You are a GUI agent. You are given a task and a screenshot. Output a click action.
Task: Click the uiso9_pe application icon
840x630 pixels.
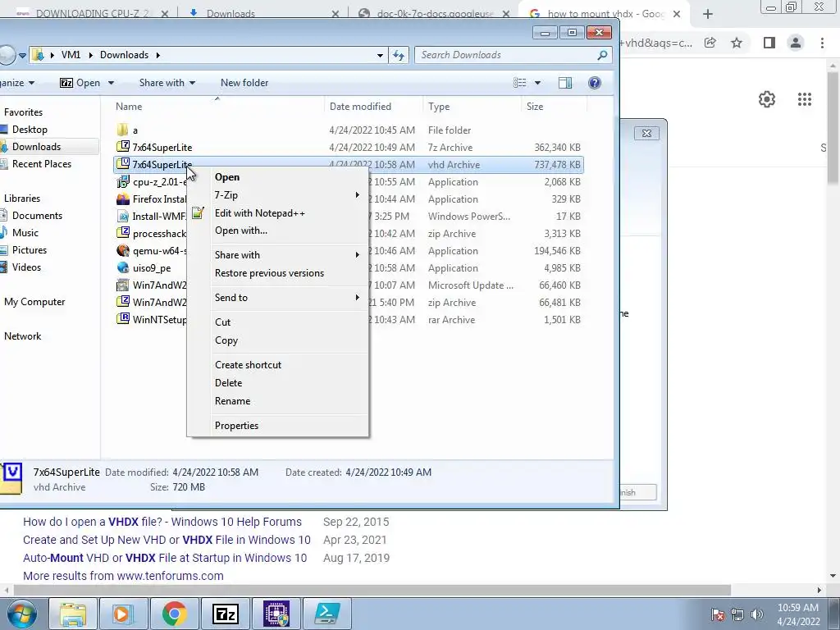(x=123, y=268)
